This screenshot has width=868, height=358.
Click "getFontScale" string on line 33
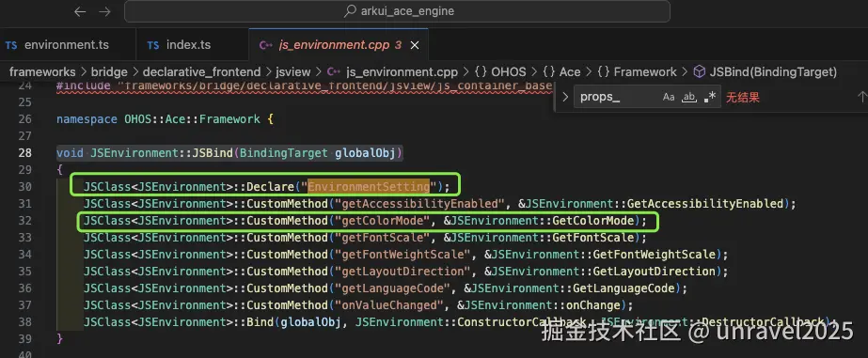pos(383,238)
